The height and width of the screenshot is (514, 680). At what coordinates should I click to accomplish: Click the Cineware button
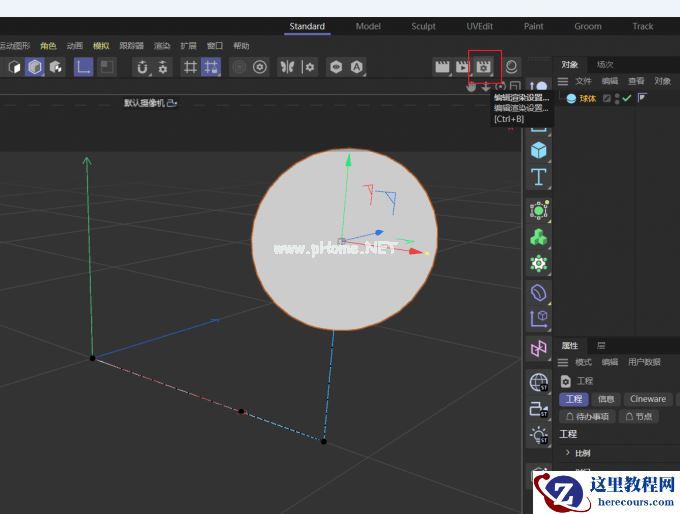648,399
